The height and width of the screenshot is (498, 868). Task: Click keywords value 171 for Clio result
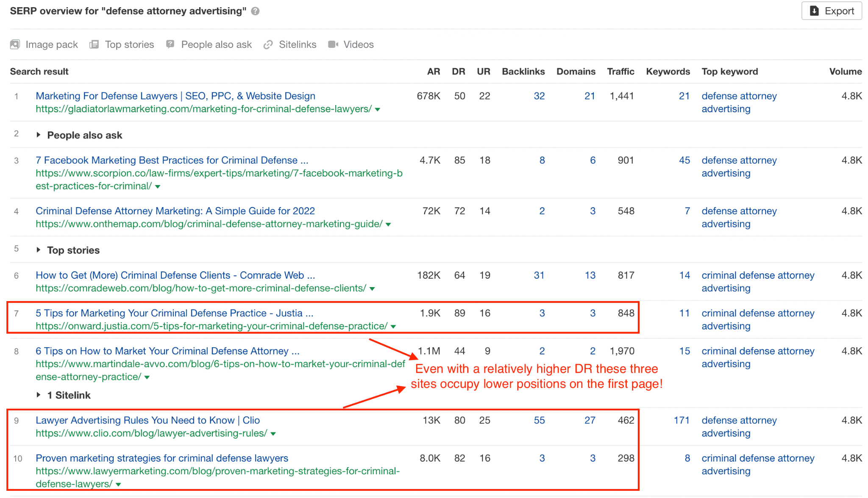[682, 421]
